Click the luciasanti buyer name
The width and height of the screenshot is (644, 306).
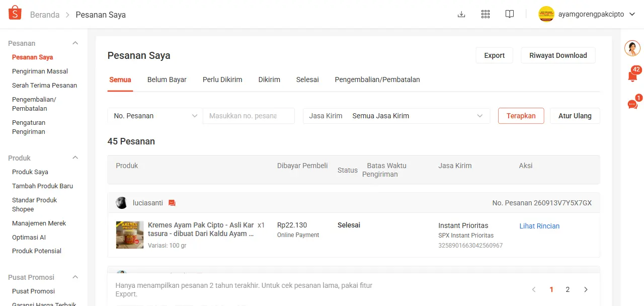148,203
